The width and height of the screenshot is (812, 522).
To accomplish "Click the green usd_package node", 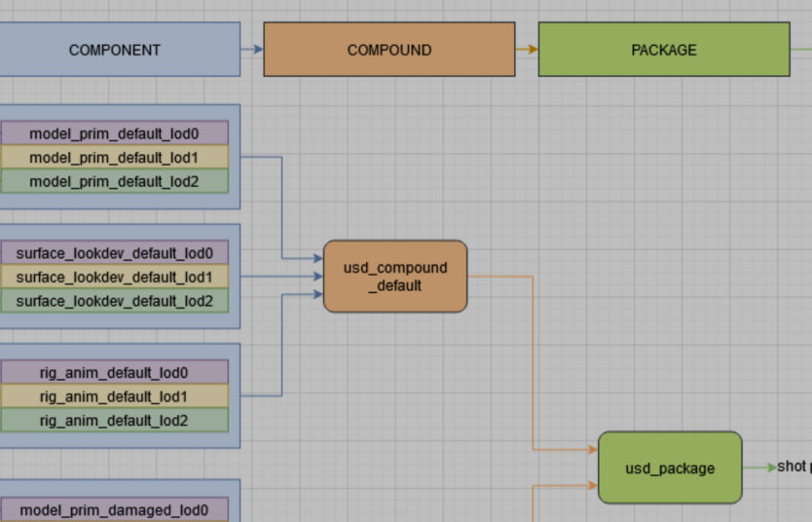I will coord(670,468).
